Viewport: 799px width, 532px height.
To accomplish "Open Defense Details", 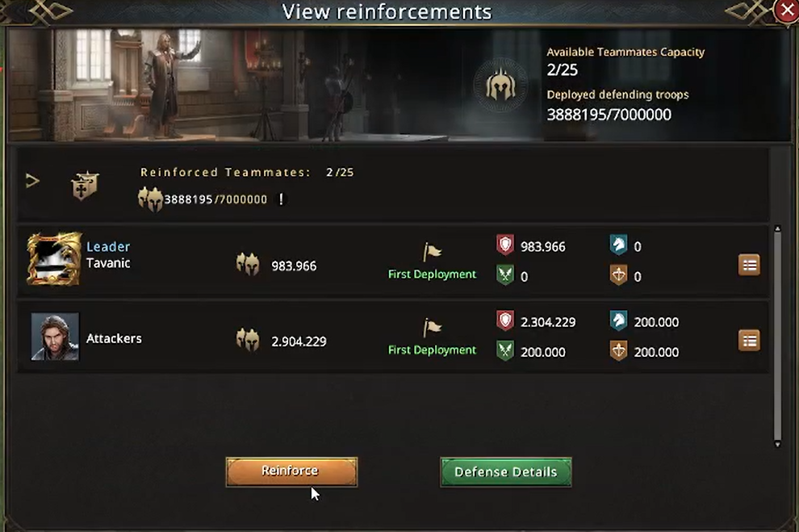I will (x=505, y=472).
